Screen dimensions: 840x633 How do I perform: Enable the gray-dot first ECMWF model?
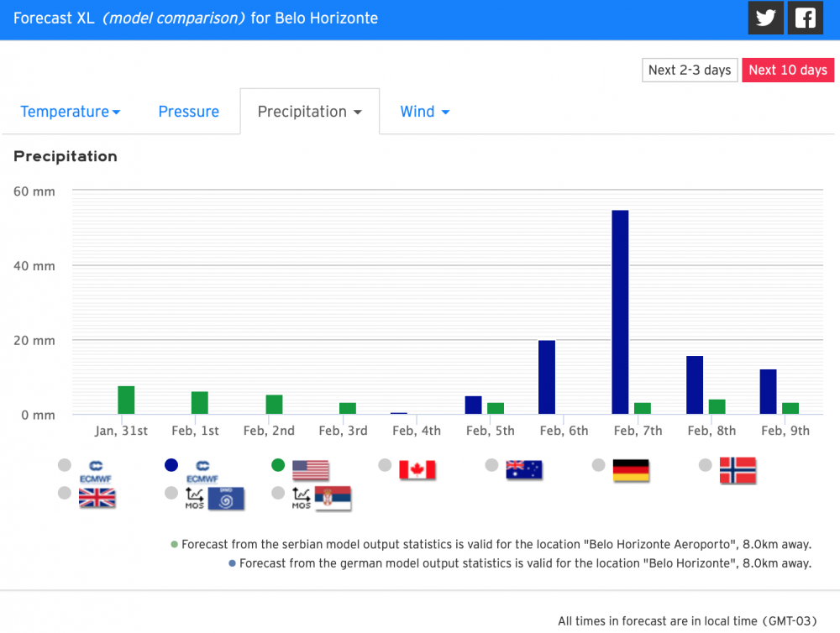click(x=65, y=465)
